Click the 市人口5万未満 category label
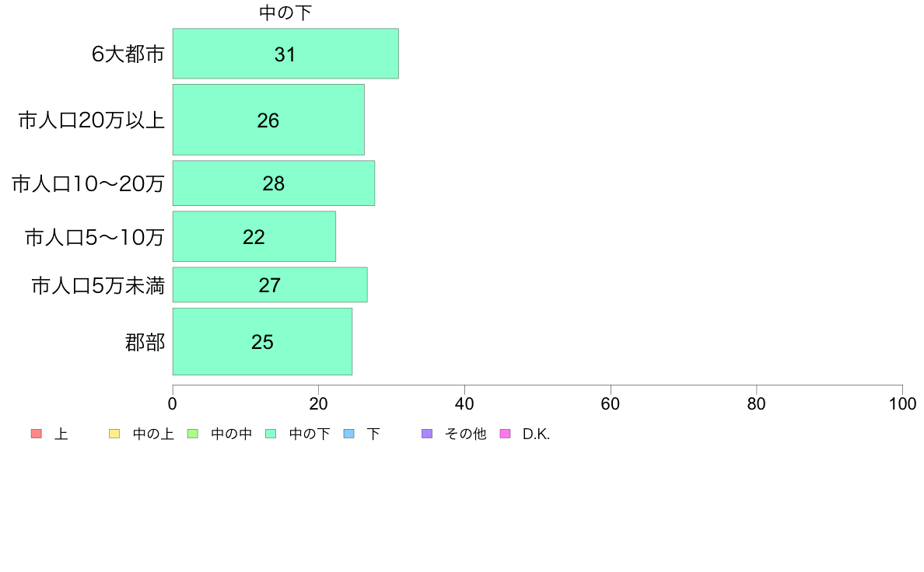The height and width of the screenshot is (572, 924). pos(98,286)
